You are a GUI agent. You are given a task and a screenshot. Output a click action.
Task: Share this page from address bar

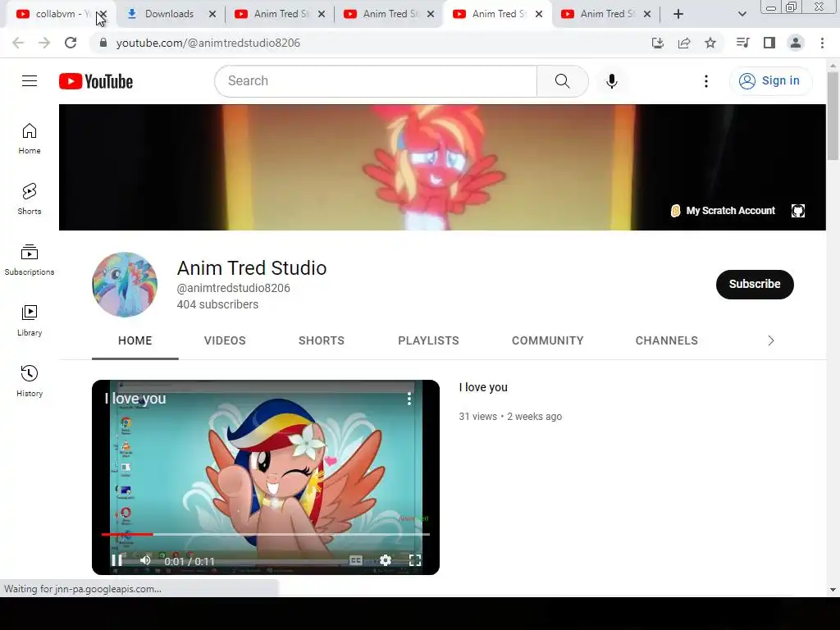(x=684, y=43)
